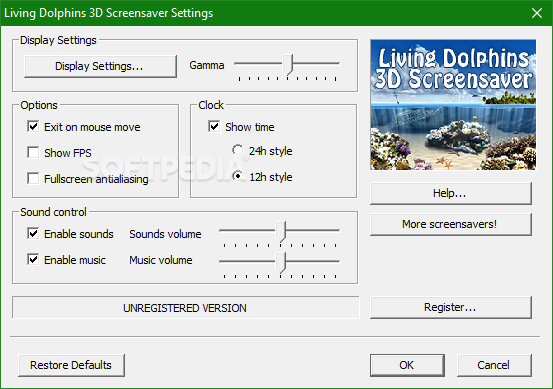This screenshot has height=389, width=553.
Task: Click the Music volume label
Action: click(x=161, y=260)
